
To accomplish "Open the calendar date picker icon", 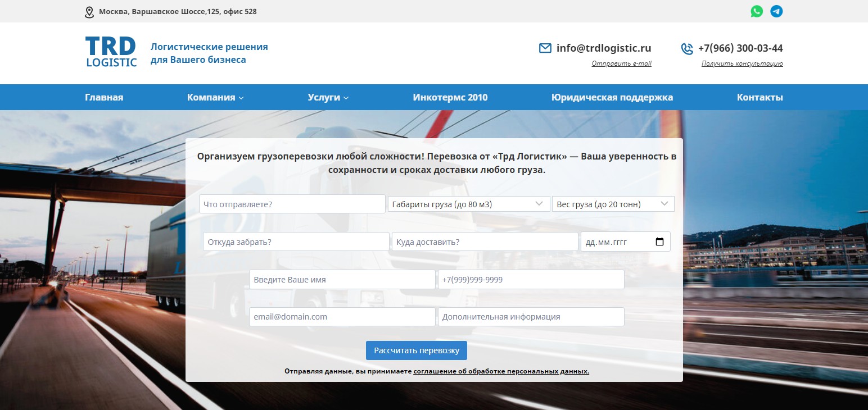I will (659, 242).
